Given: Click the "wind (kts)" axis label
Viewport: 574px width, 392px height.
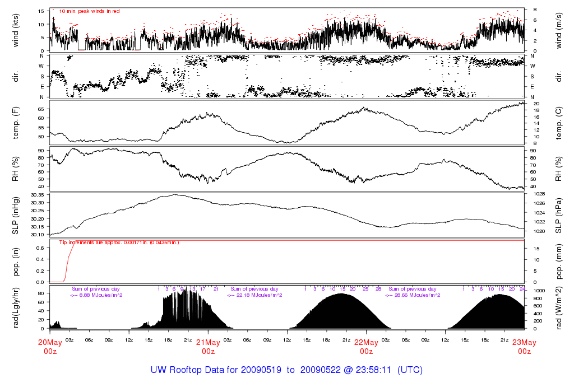Looking at the screenshot, I should tap(15, 30).
